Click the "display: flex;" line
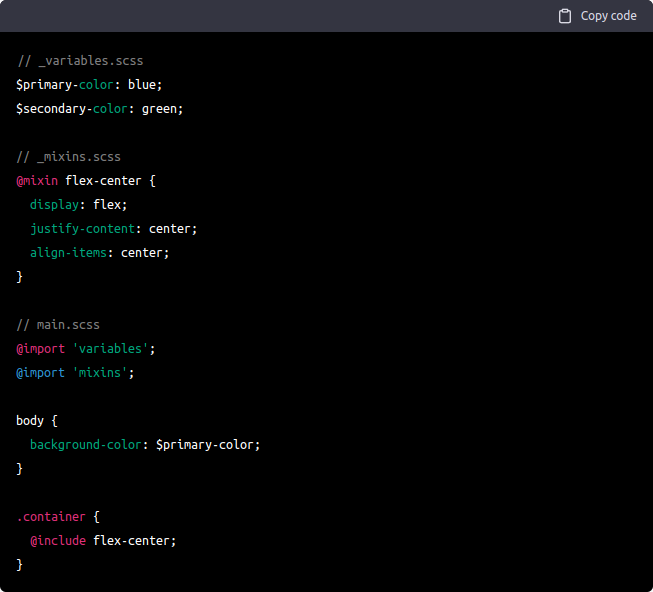The image size is (653, 592). pyautogui.click(x=78, y=205)
